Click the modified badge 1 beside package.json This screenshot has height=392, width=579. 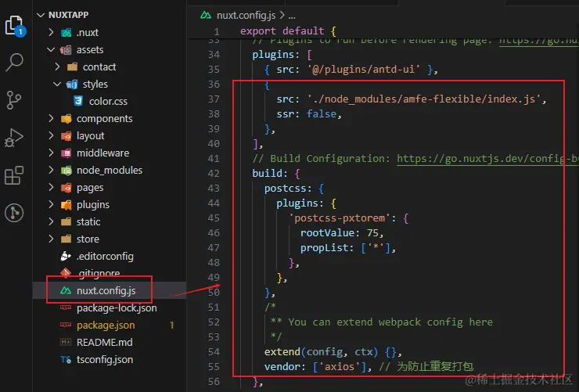coord(171,325)
